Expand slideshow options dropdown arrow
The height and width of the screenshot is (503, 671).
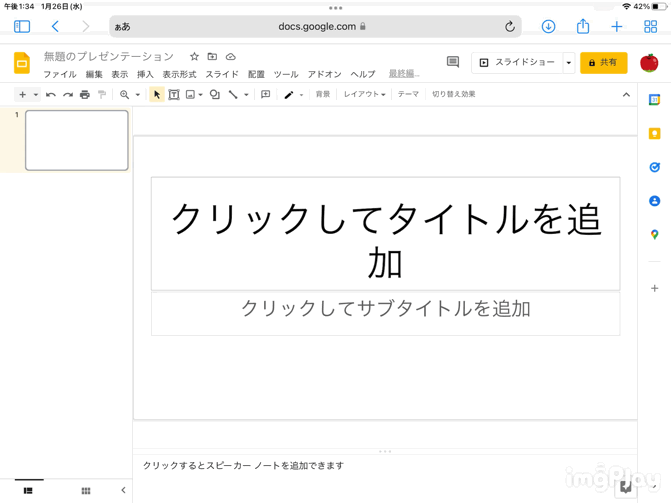point(569,63)
